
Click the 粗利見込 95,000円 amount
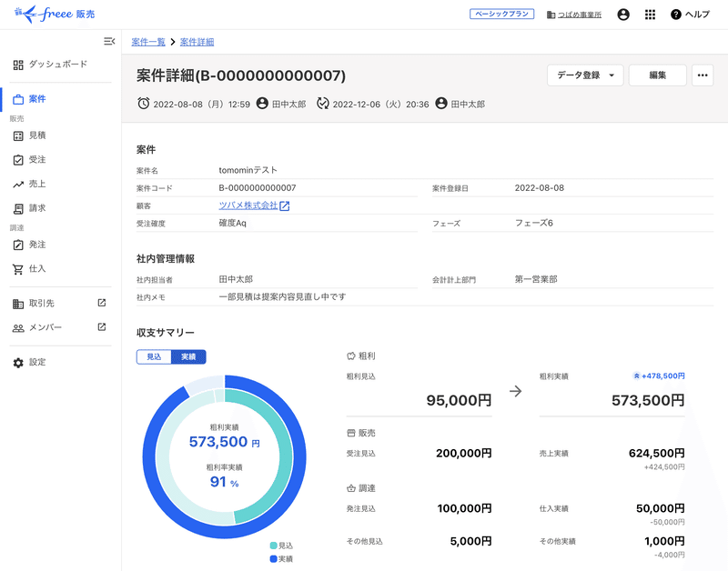(459, 400)
